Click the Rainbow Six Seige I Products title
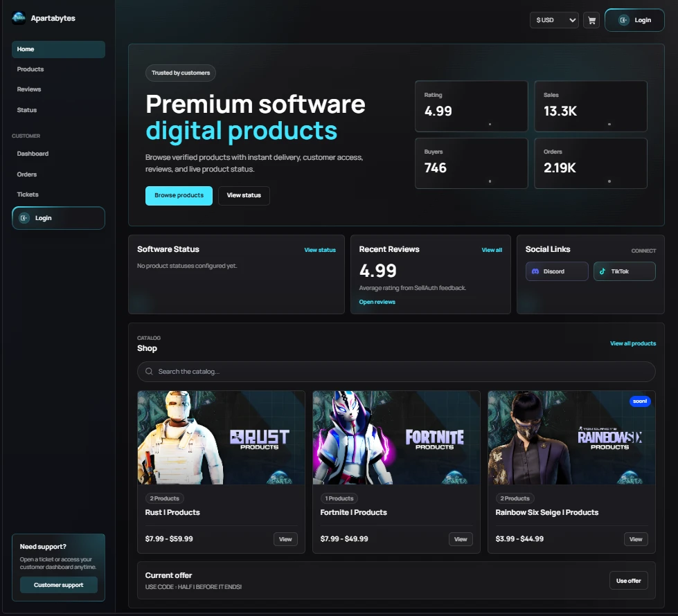This screenshot has height=616, width=678. (547, 513)
